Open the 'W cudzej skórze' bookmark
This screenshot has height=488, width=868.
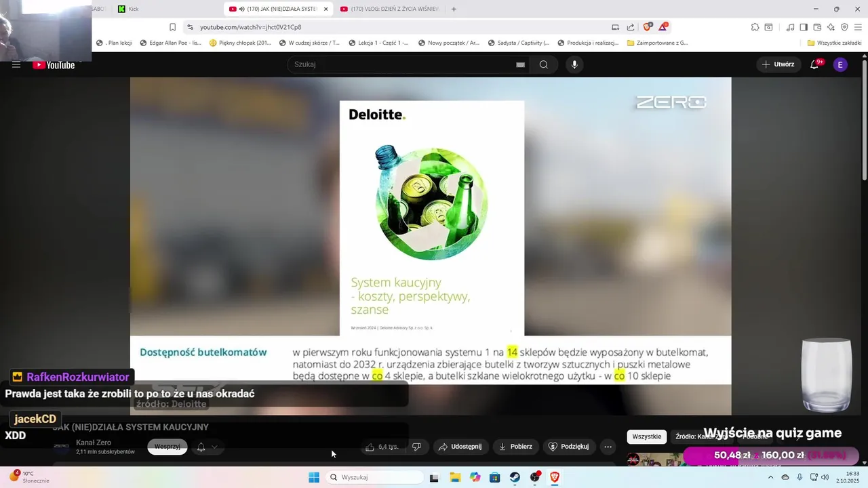click(309, 43)
